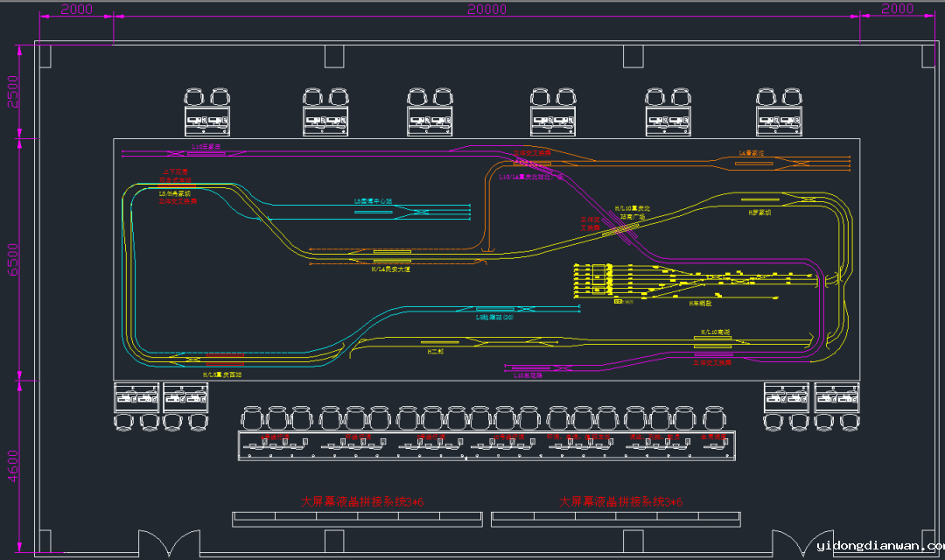Select the double door symbol at bottom right
The width and height of the screenshot is (945, 560).
pos(802,542)
